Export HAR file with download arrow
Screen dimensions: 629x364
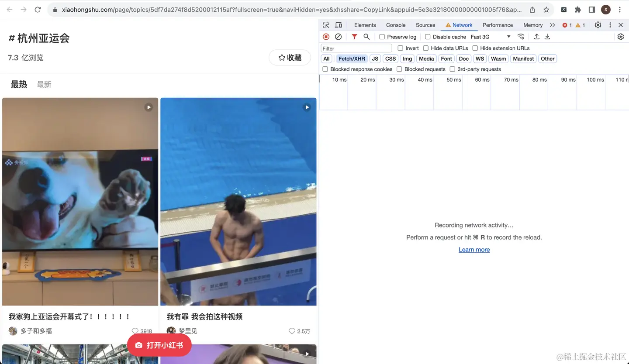[x=547, y=37]
